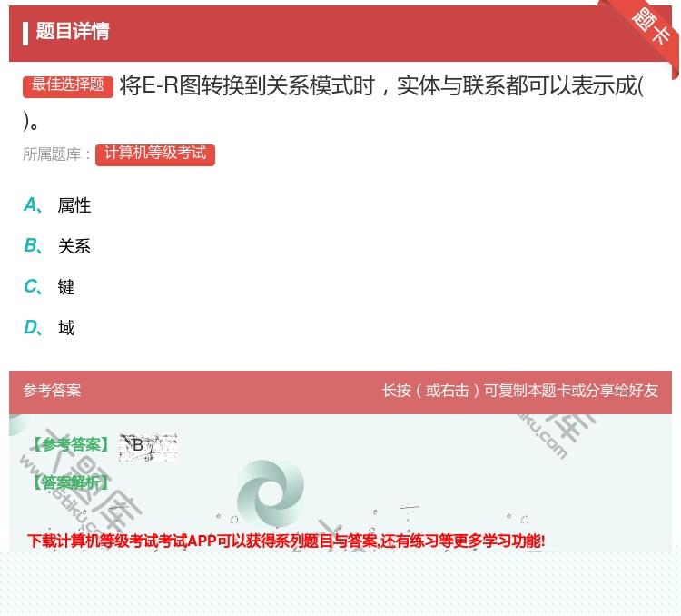Click the 题目详情 header title
The image size is (681, 616).
[72, 31]
